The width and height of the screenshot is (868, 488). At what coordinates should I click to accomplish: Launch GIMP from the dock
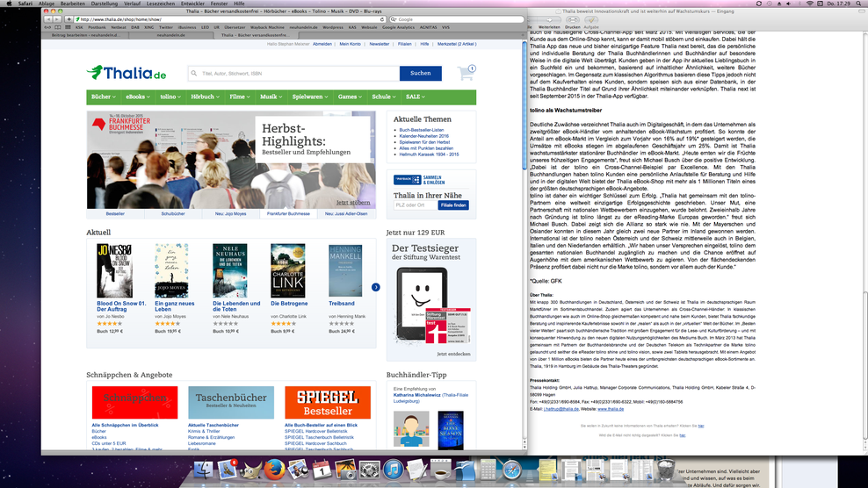250,470
